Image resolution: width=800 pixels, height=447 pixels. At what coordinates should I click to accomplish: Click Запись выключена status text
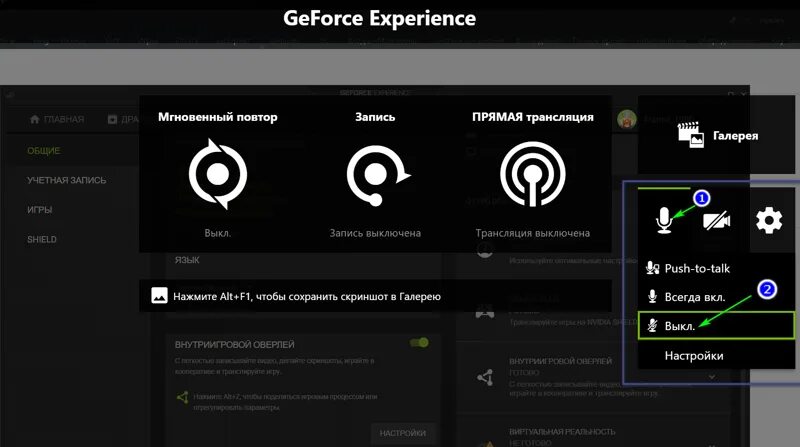[375, 233]
